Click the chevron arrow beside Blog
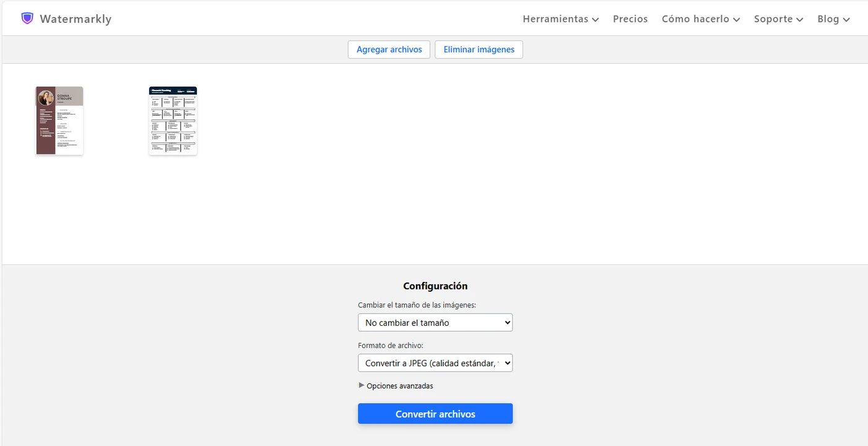The height and width of the screenshot is (446, 868). click(x=846, y=20)
